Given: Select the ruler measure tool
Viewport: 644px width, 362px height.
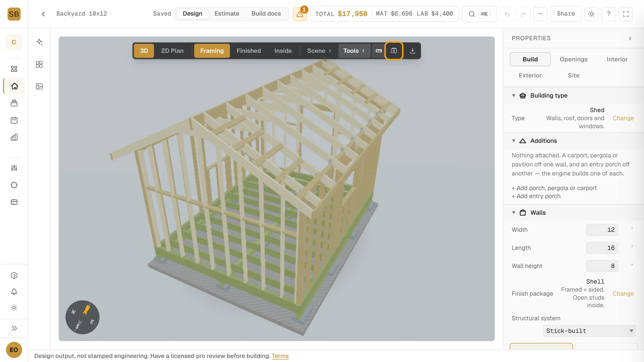Looking at the screenshot, I should [379, 51].
